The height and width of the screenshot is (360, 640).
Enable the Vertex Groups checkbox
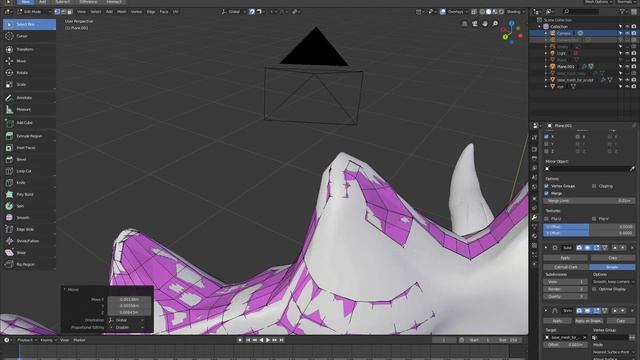point(547,186)
